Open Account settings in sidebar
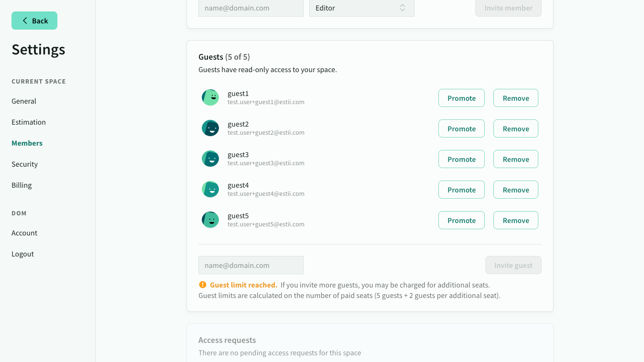The height and width of the screenshot is (362, 644). 24,233
